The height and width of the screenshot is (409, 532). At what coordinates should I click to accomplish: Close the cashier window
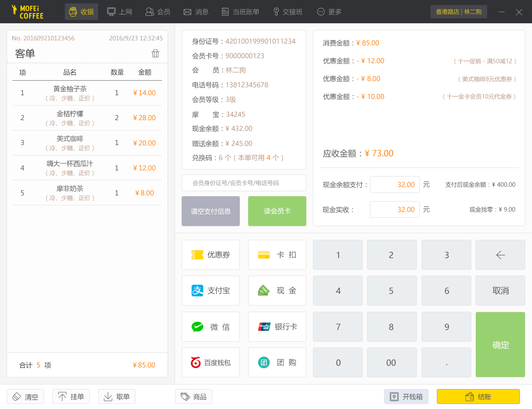[x=519, y=12]
